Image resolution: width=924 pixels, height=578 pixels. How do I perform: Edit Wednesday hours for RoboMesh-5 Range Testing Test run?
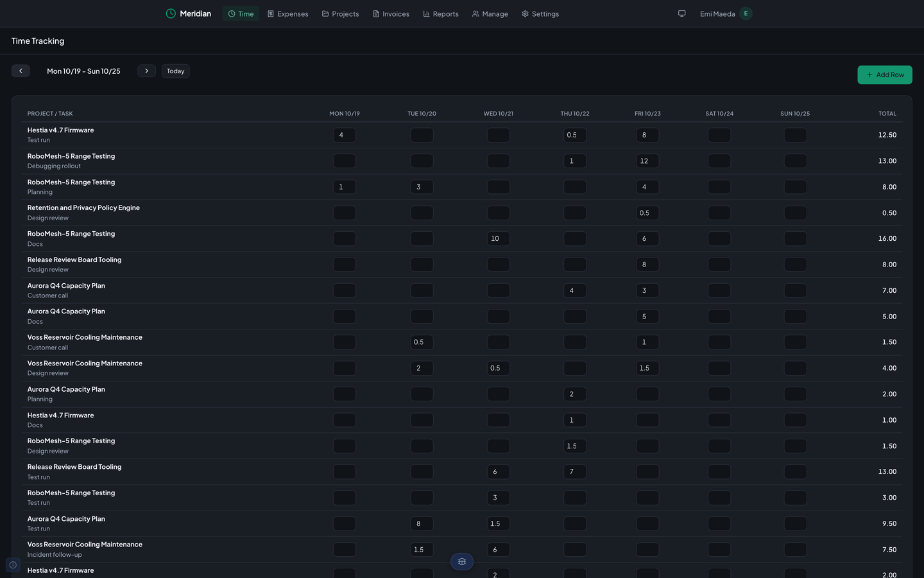tap(499, 498)
